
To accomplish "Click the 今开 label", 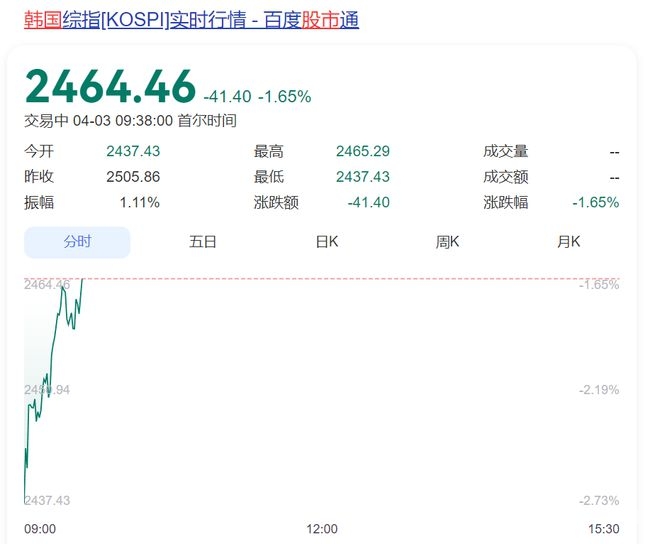I will 39,151.
